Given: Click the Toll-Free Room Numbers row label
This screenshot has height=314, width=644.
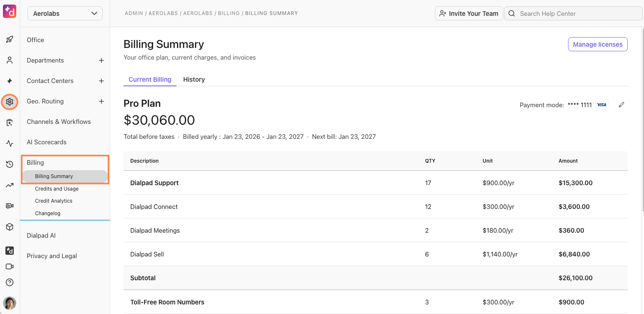Looking at the screenshot, I should (167, 302).
